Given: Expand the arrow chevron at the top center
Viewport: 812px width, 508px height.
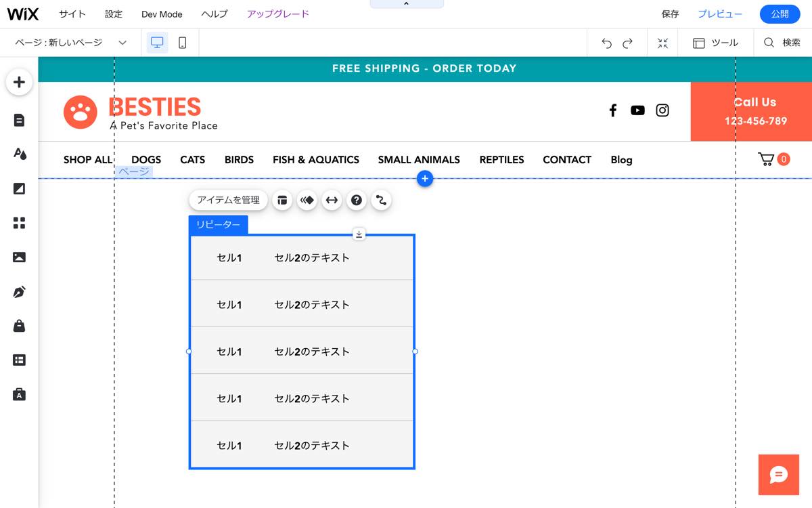Looking at the screenshot, I should tap(407, 3).
